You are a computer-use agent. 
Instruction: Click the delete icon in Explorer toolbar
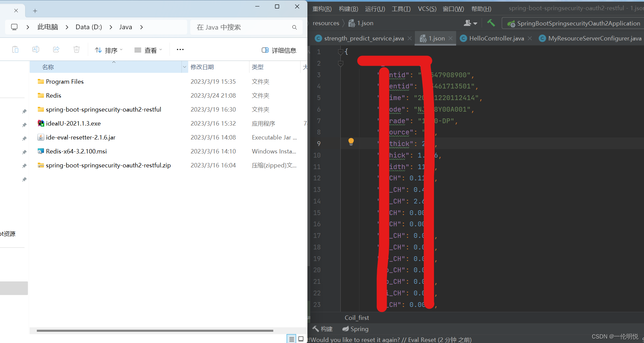pyautogui.click(x=76, y=49)
